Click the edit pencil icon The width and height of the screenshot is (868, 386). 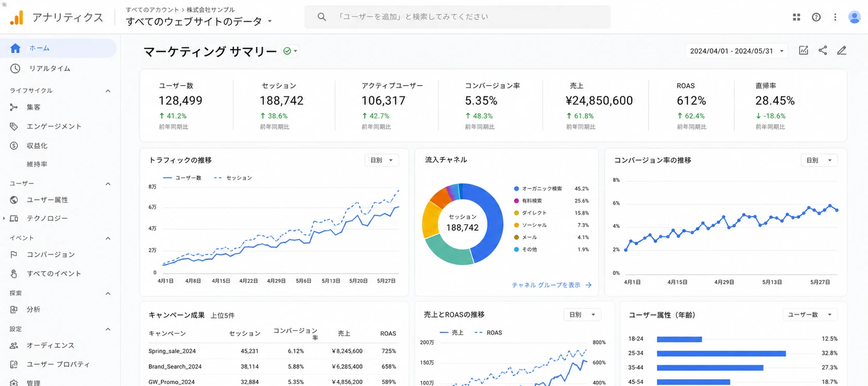pyautogui.click(x=842, y=50)
